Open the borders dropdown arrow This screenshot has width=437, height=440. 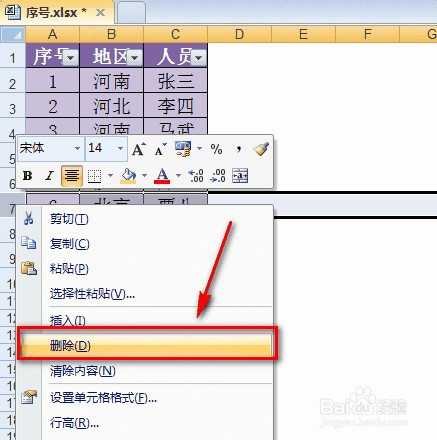click(110, 175)
